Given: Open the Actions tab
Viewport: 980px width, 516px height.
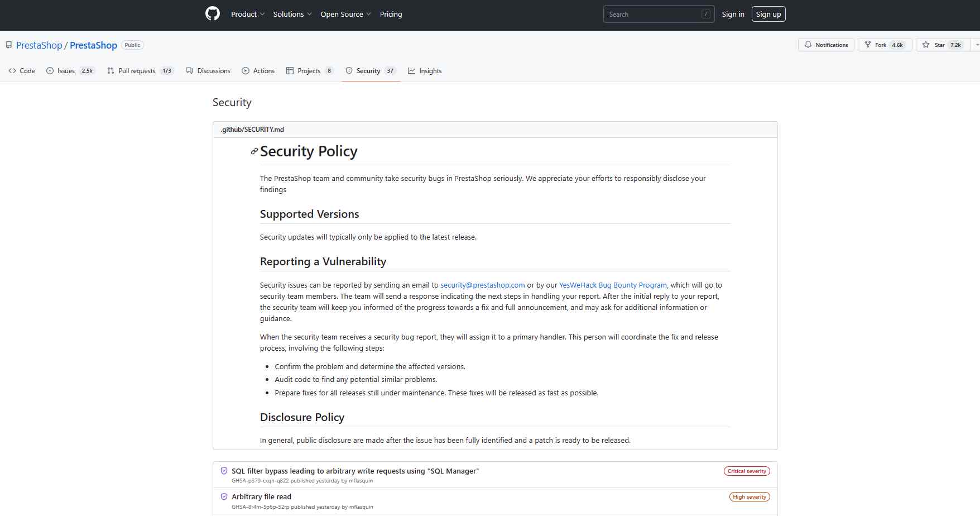Looking at the screenshot, I should click(x=258, y=71).
